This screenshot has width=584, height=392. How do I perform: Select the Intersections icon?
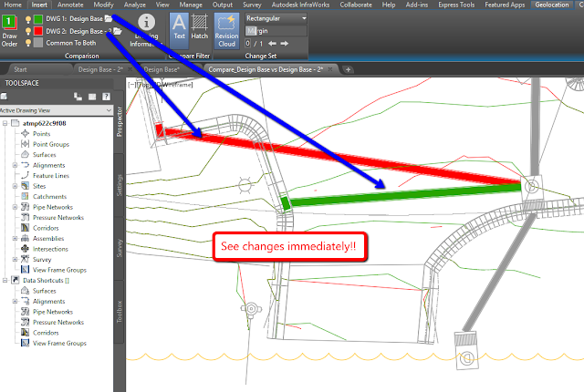pyautogui.click(x=25, y=249)
